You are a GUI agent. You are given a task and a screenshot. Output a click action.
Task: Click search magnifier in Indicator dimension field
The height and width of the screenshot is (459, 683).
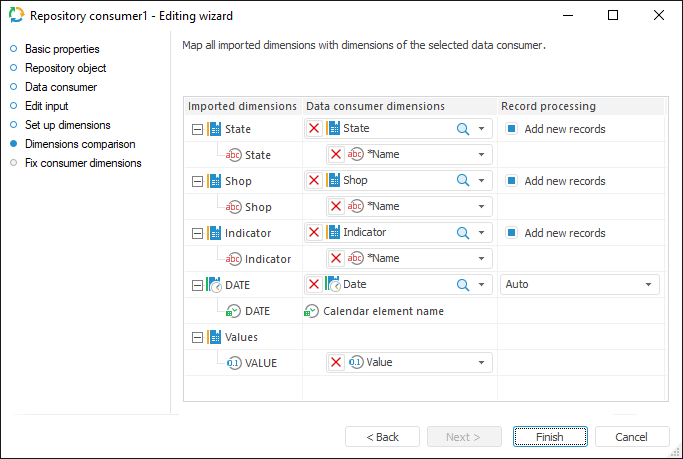coord(463,232)
